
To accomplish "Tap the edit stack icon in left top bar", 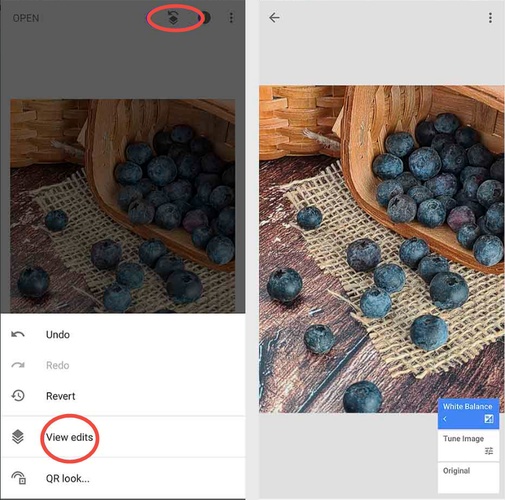I will pyautogui.click(x=173, y=18).
